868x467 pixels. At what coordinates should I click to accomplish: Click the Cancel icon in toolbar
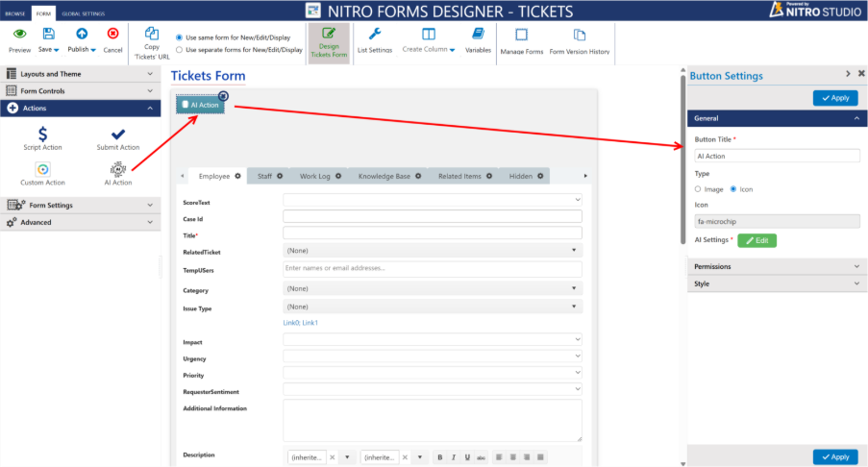click(x=112, y=34)
